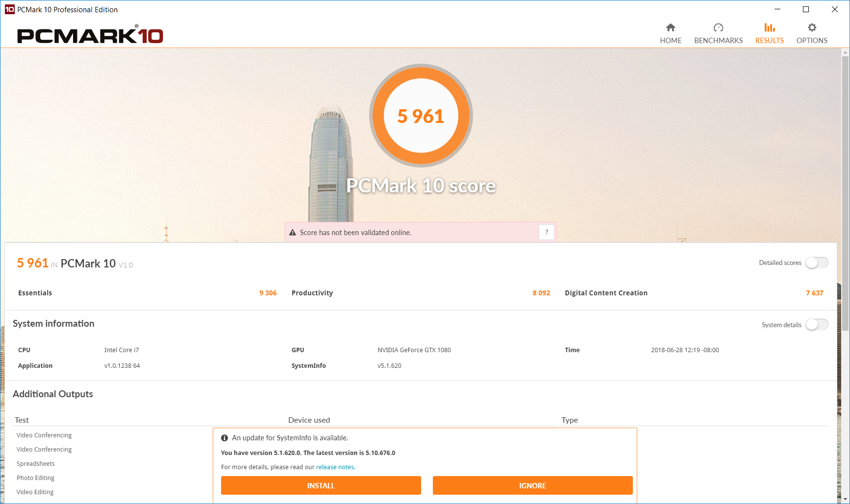
Task: Click the 5 961 score circle
Action: pyautogui.click(x=421, y=116)
